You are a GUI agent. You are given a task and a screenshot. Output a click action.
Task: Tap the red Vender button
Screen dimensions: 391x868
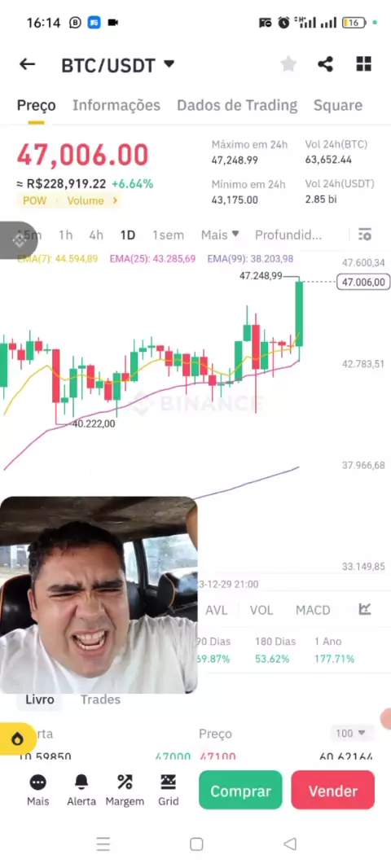pyautogui.click(x=333, y=791)
